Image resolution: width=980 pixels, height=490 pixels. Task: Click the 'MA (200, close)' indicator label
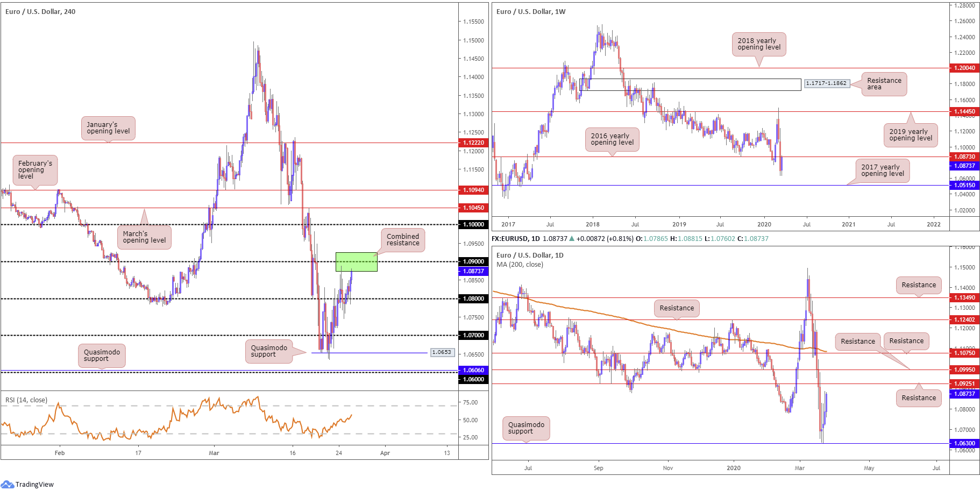tap(520, 264)
